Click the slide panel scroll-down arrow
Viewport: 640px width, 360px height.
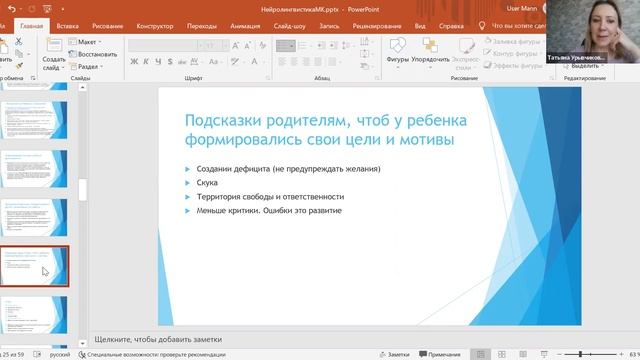click(x=82, y=344)
